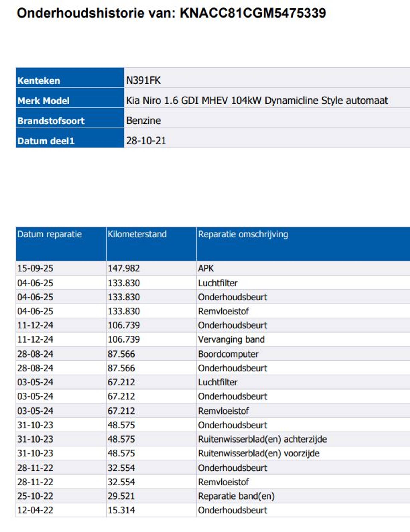Click the 147.982 kilometerstand value
410x532 pixels.
[123, 268]
